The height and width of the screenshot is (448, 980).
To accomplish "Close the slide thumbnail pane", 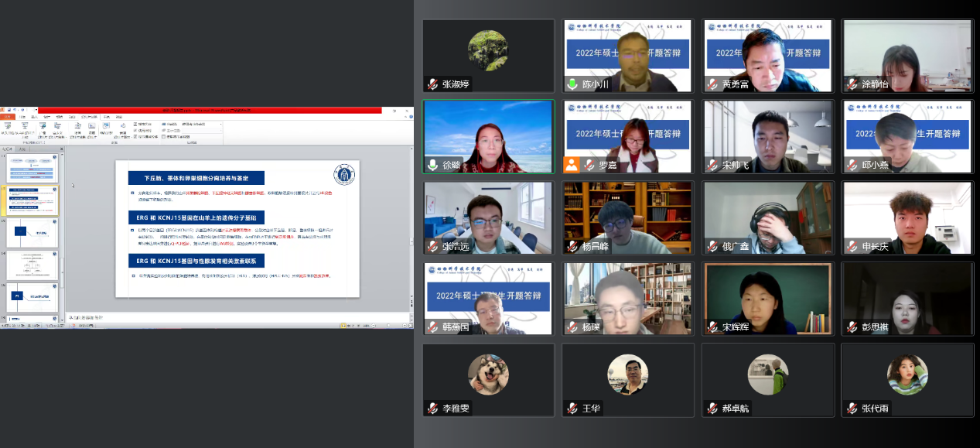I will point(60,149).
